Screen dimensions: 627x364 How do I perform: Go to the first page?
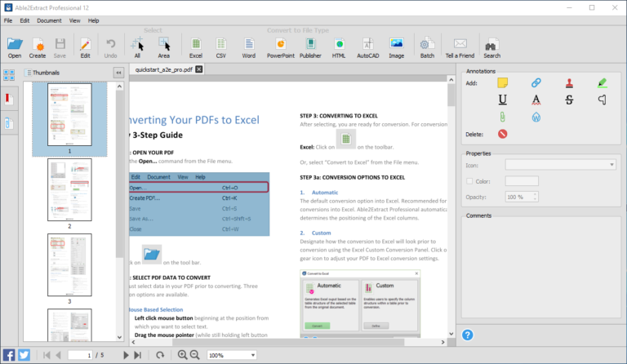pos(47,355)
